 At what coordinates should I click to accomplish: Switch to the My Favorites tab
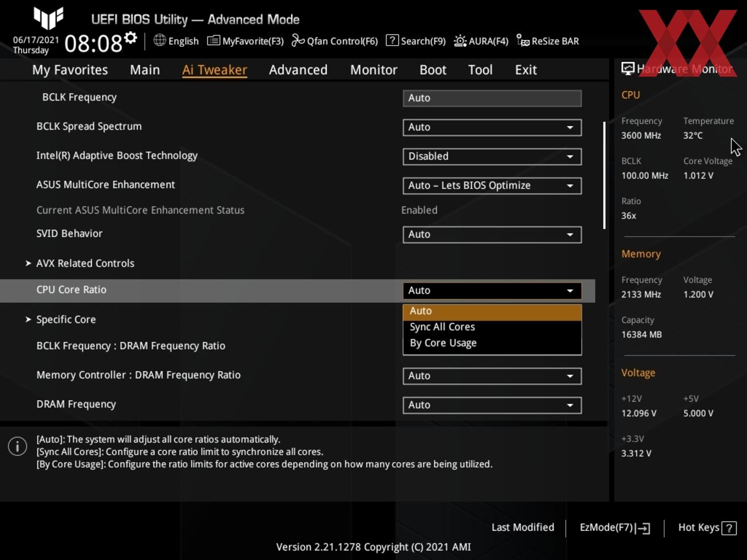click(70, 70)
